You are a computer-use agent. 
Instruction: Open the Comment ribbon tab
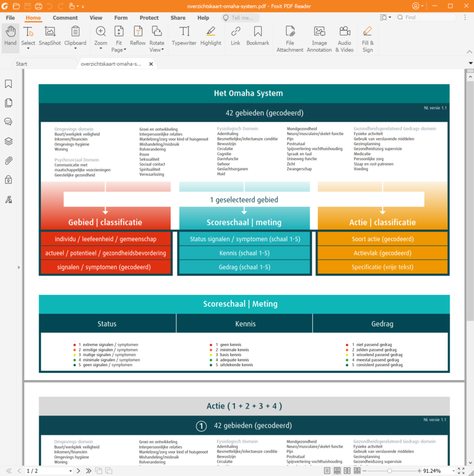65,18
